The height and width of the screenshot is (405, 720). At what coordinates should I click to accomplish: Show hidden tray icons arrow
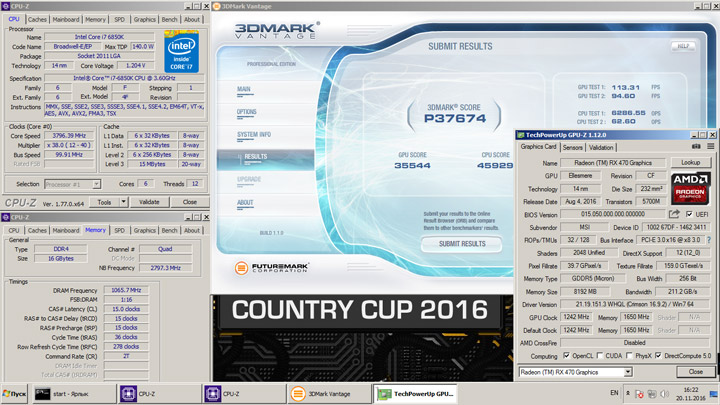[x=628, y=394]
